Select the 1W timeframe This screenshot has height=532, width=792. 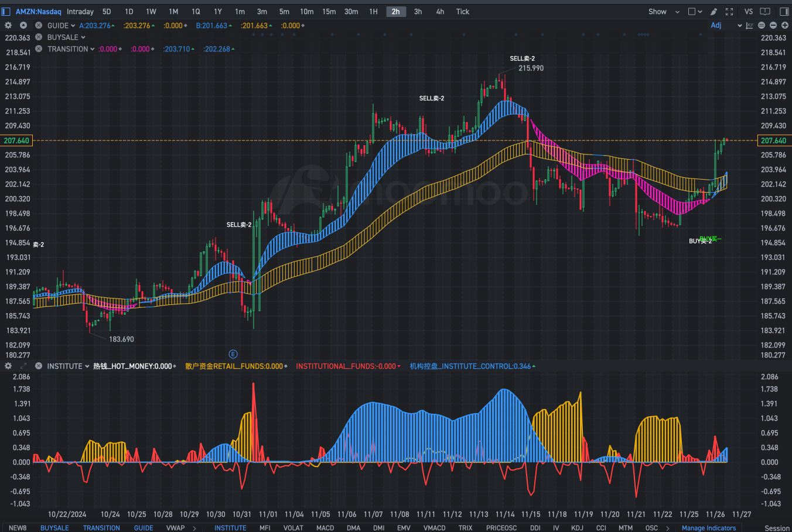[151, 11]
